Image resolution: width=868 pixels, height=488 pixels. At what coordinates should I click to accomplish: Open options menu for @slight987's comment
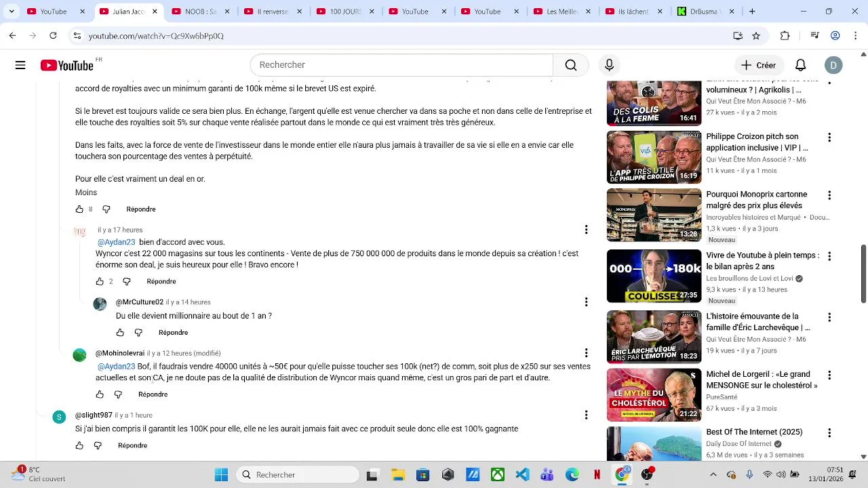tap(587, 415)
